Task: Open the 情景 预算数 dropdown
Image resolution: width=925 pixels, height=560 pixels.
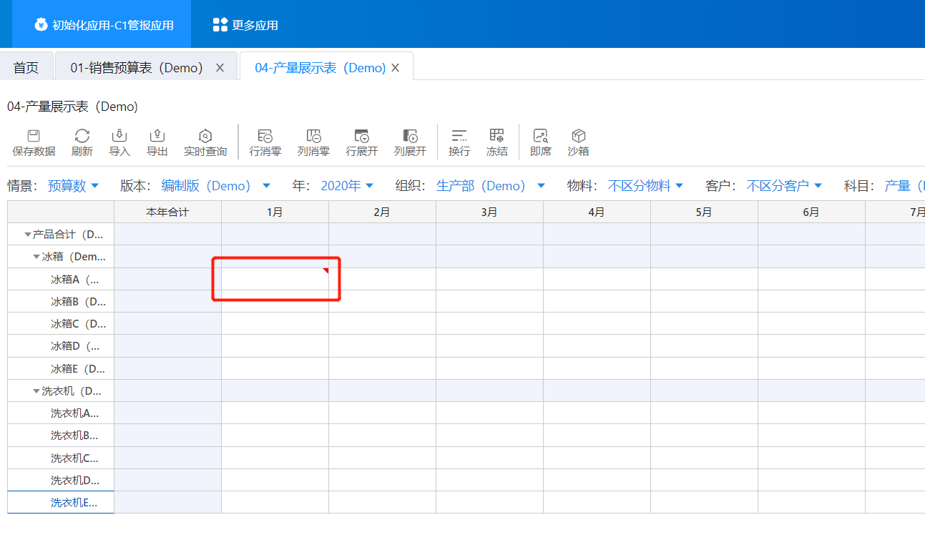Action: [73, 186]
